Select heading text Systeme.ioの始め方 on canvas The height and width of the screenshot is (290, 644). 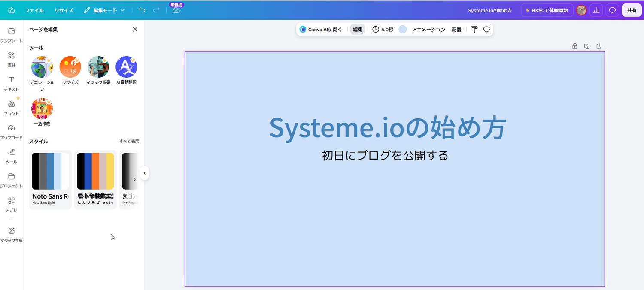coord(388,127)
